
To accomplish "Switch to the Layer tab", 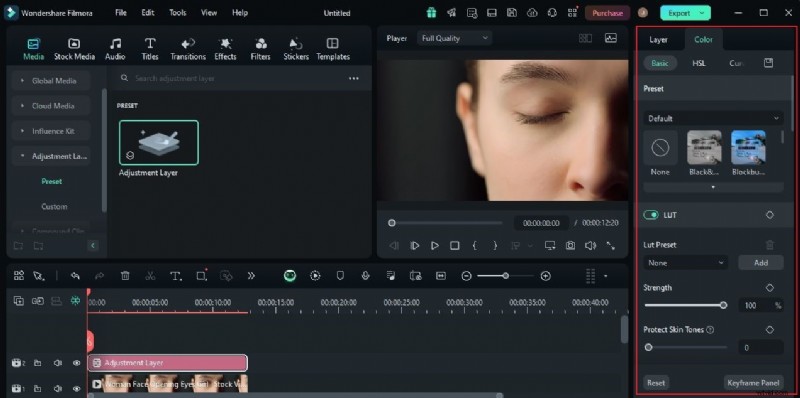I will pyautogui.click(x=658, y=40).
